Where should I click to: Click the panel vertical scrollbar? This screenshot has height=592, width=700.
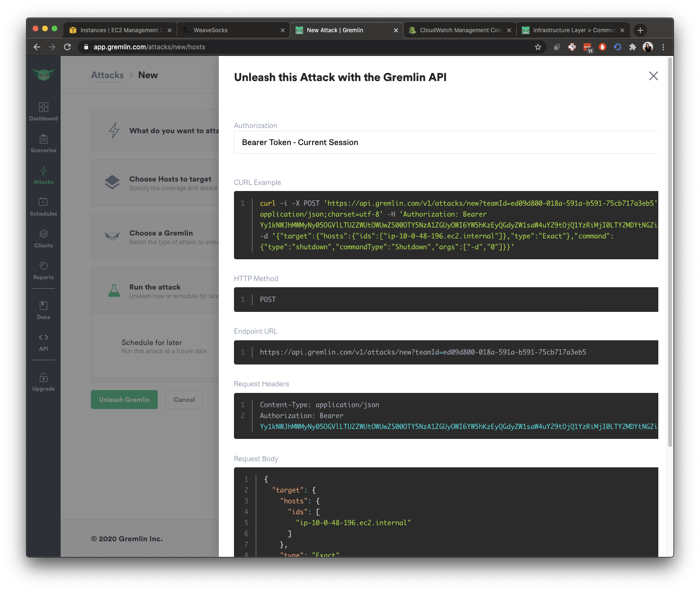(670, 252)
